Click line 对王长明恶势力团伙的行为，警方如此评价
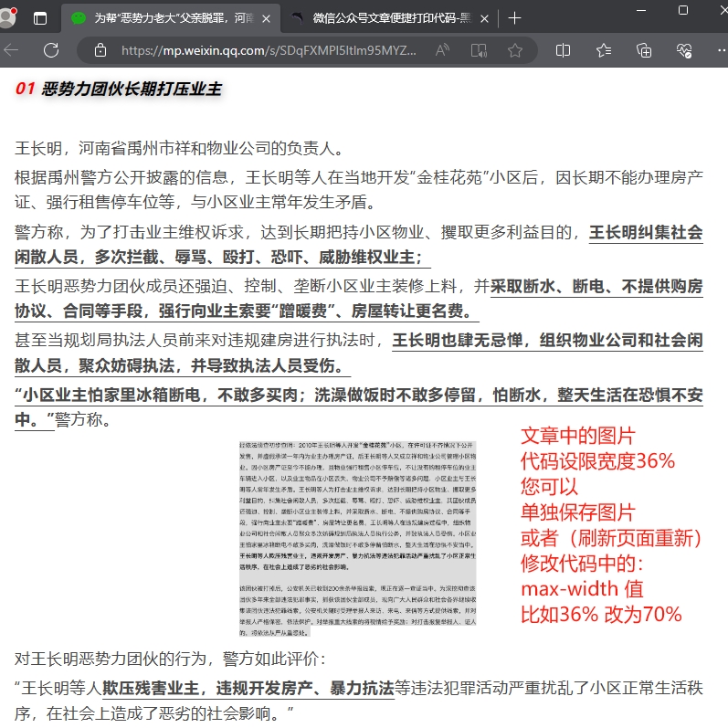This screenshot has width=728, height=728. point(171,659)
